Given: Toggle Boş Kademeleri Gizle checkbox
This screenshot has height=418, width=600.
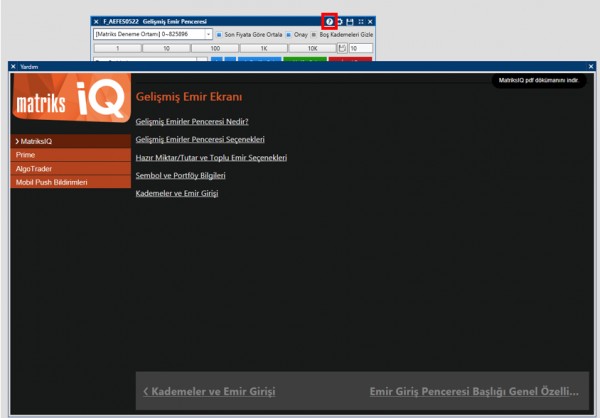Looking at the screenshot, I should coord(314,35).
